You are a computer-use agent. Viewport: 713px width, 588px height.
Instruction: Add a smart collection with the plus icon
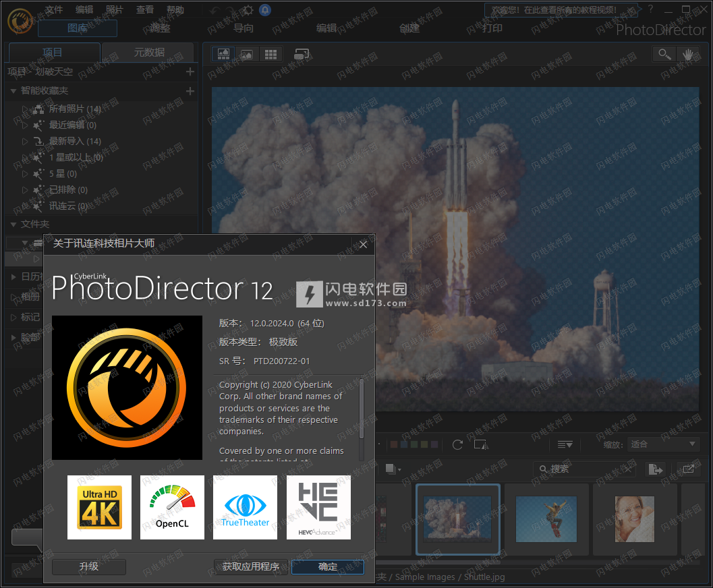coord(190,91)
